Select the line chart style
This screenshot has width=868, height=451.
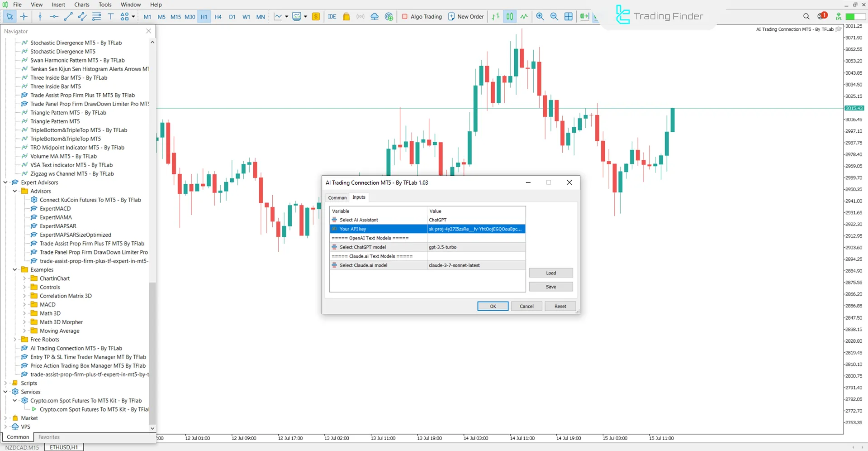[524, 16]
